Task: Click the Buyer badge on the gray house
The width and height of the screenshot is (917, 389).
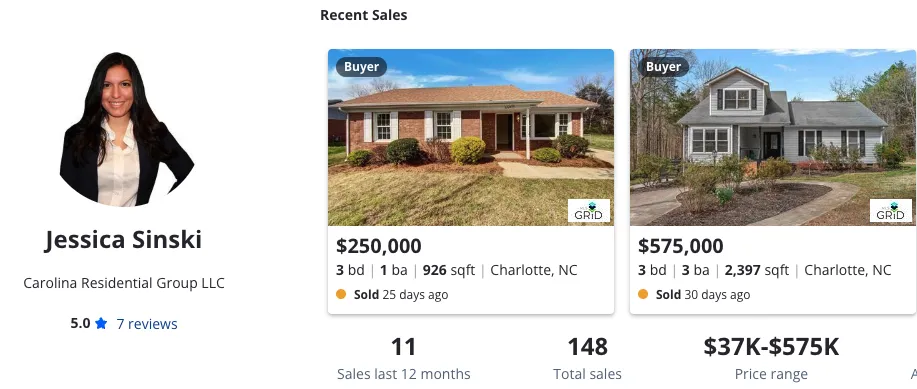Action: coord(663,67)
